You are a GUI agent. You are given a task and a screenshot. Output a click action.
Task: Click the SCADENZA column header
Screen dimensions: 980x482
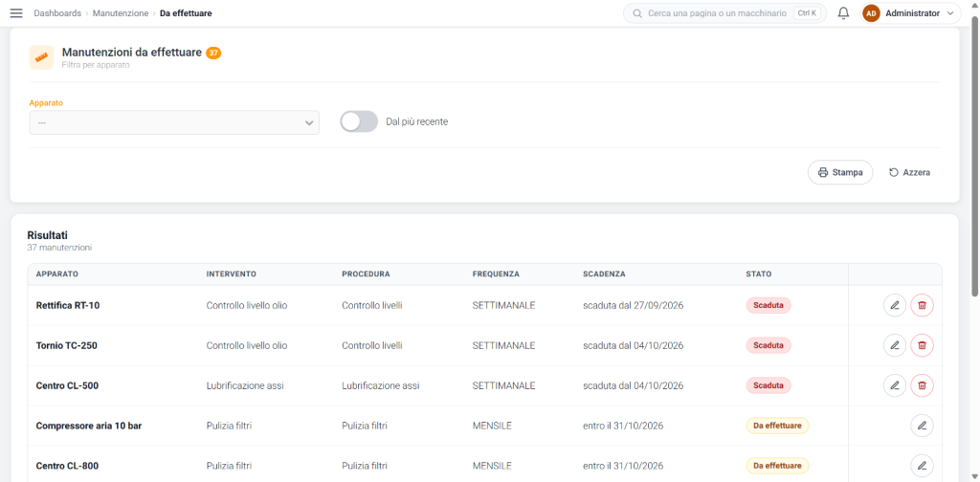point(605,274)
